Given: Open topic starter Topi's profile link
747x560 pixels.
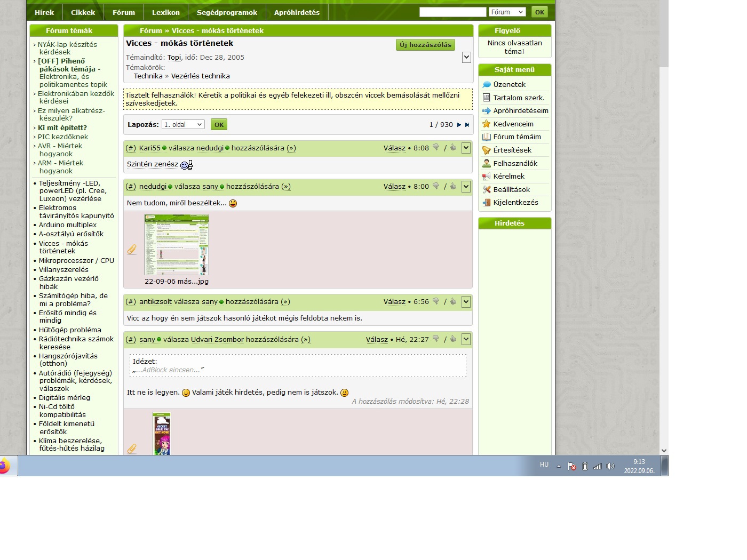Looking at the screenshot, I should click(174, 58).
